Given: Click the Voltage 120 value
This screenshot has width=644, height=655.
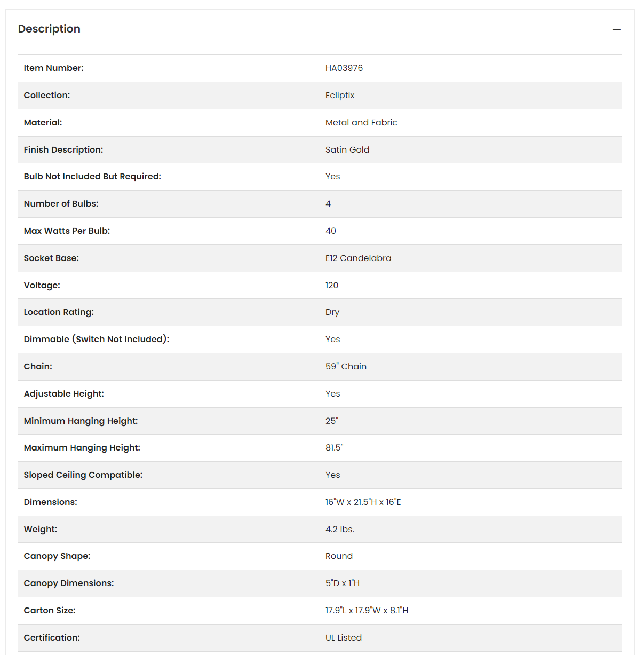Looking at the screenshot, I should (332, 286).
